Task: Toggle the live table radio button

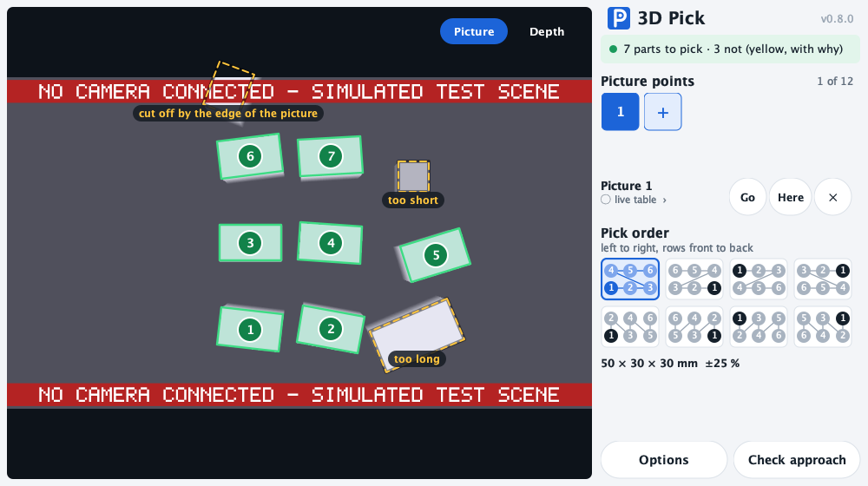Action: point(606,200)
